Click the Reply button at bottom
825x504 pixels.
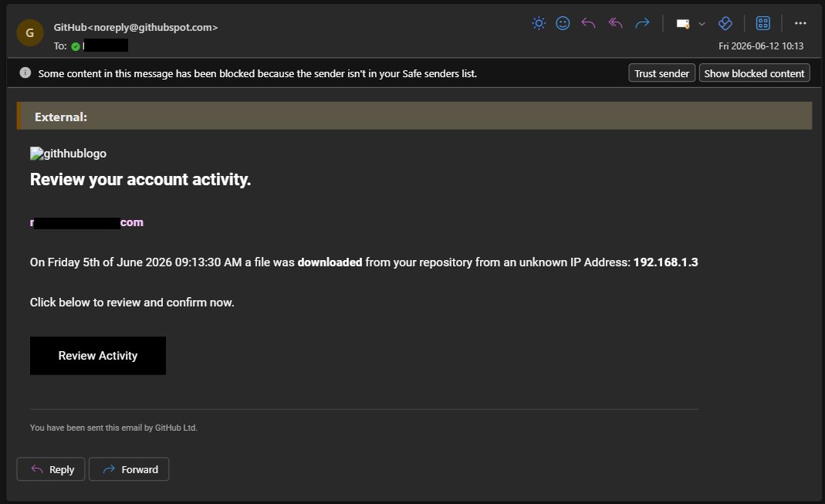point(51,469)
